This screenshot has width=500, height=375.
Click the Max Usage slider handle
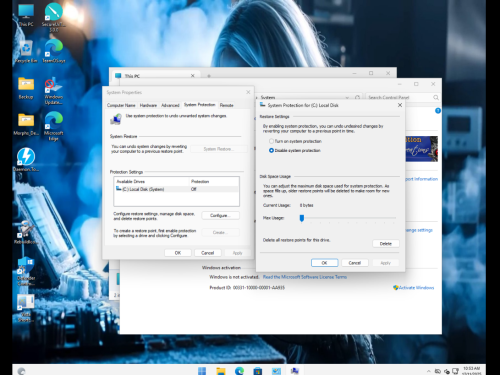tap(302, 218)
